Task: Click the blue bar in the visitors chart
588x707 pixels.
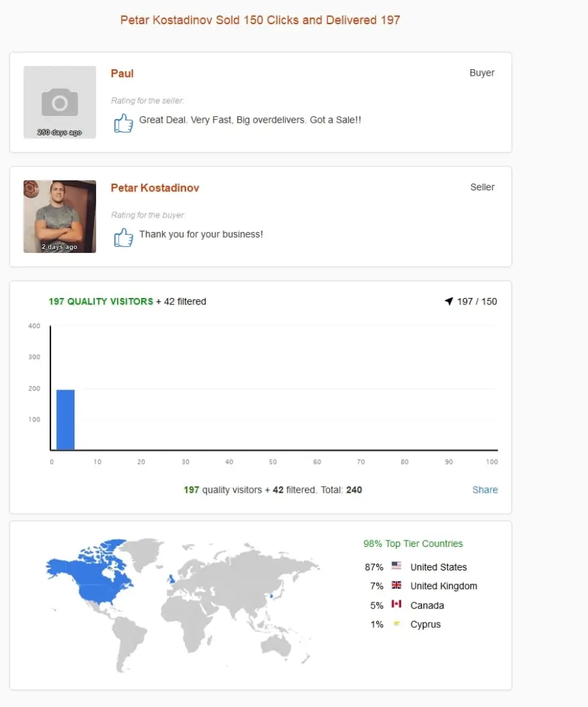Action: 65,419
